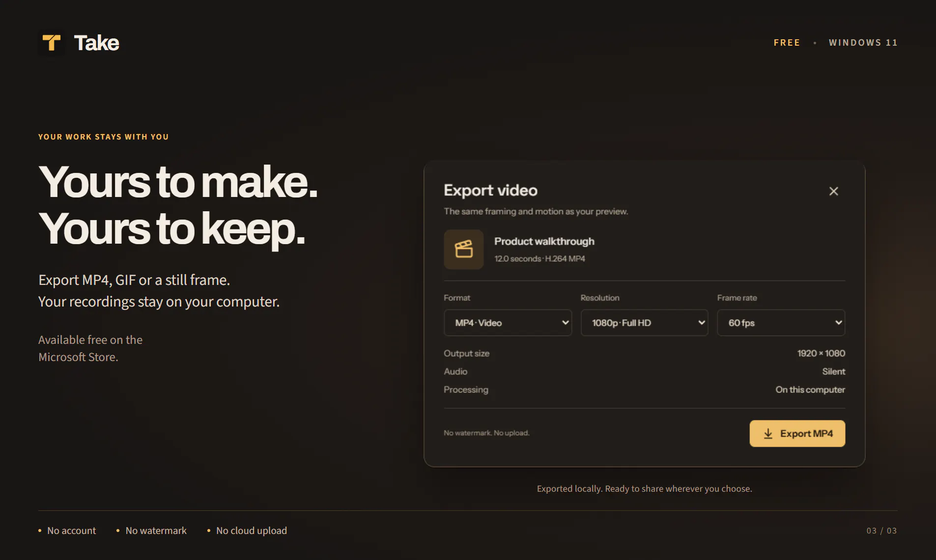Viewport: 936px width, 560px height.
Task: Click "12.0 seconds · H.264 MP4" details
Action: (x=540, y=258)
